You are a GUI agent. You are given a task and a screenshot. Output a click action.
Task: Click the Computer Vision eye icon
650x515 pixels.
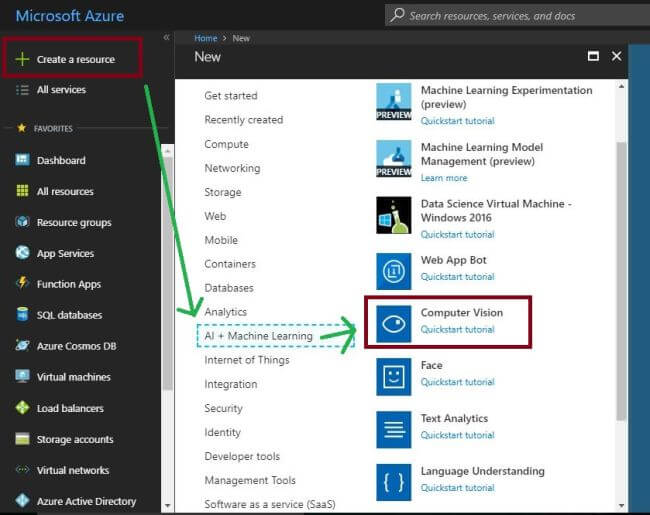(394, 321)
